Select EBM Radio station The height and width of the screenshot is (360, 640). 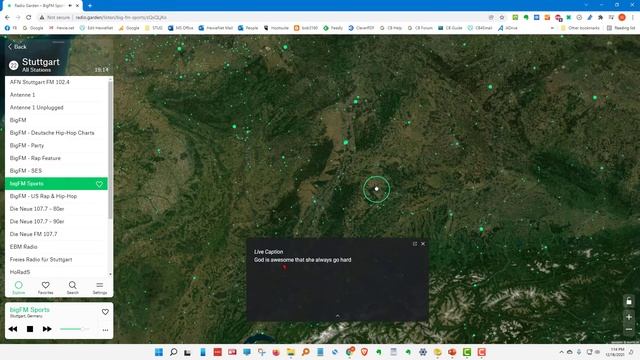pos(56,247)
